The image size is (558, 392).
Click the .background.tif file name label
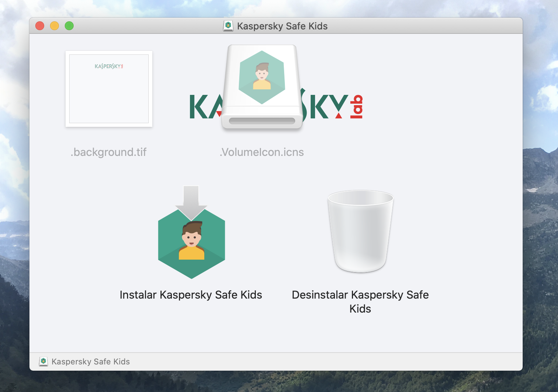point(109,152)
